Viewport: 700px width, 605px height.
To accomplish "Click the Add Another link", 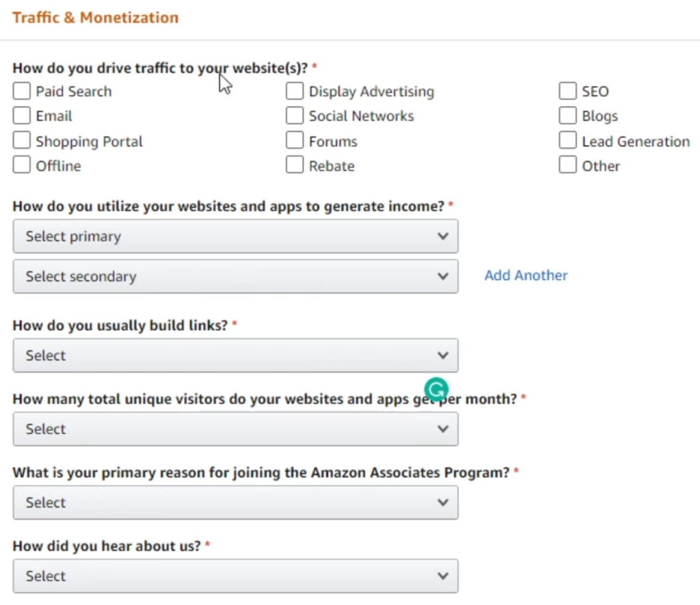I will (526, 275).
